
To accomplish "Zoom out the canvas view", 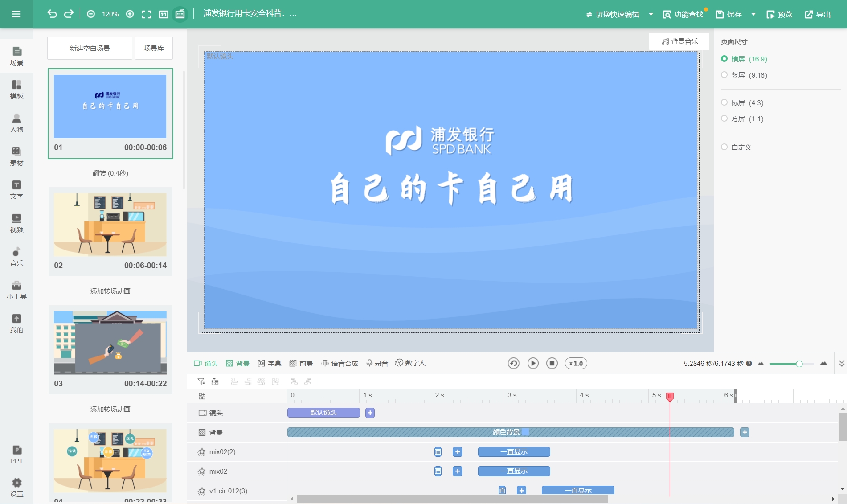I will (x=91, y=14).
